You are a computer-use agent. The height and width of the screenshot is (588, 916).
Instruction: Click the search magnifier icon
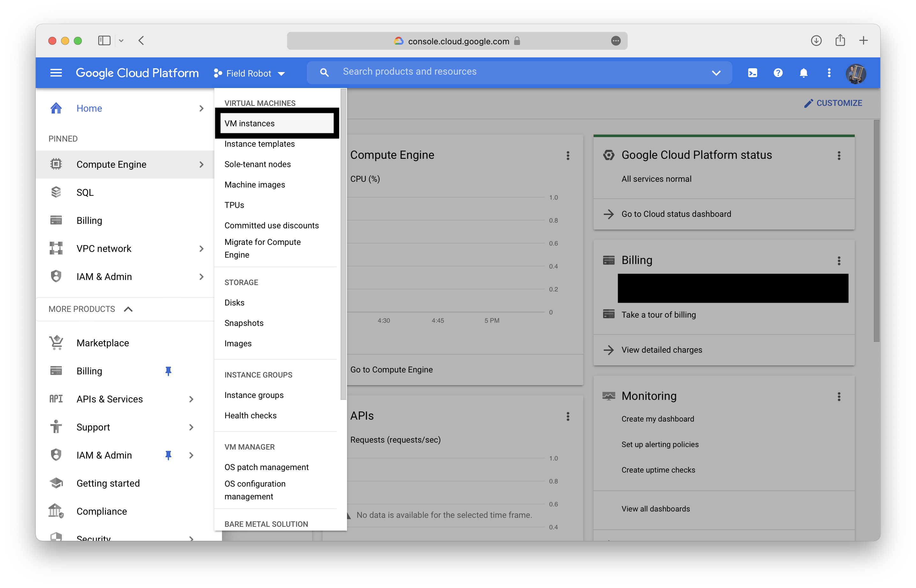point(324,72)
